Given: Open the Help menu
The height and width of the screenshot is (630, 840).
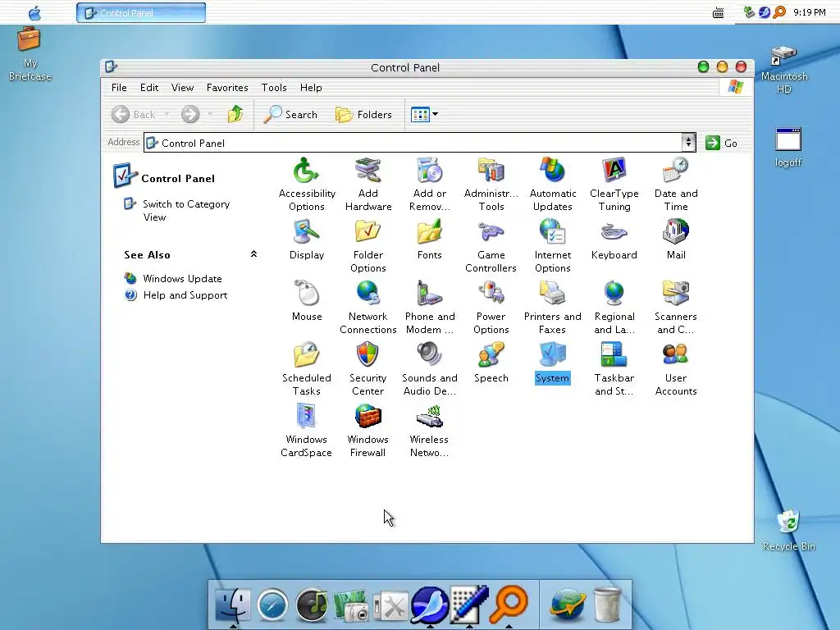Looking at the screenshot, I should (311, 87).
